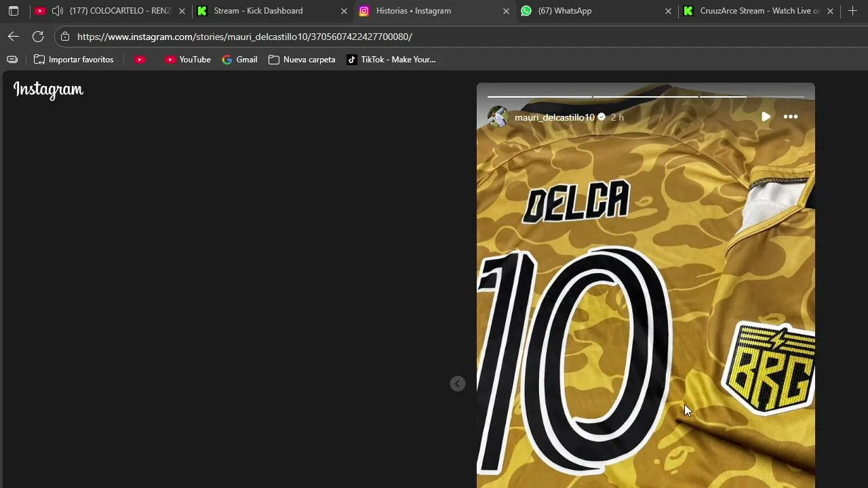Close the CruuzArce Stream tab

(830, 11)
